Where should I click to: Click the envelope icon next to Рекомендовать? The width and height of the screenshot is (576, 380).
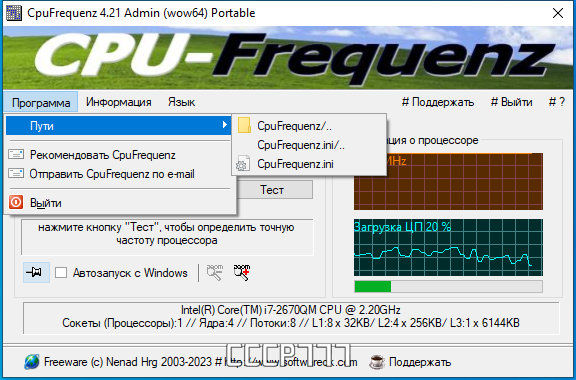click(x=16, y=154)
